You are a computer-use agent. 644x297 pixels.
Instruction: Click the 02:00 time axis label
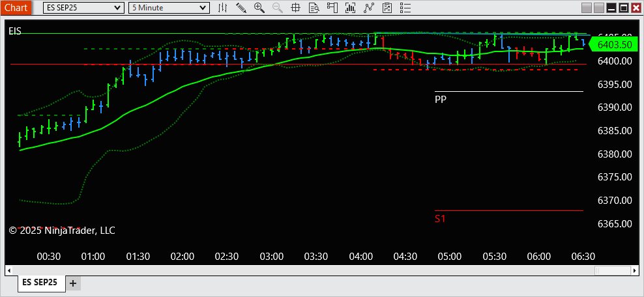click(x=183, y=257)
